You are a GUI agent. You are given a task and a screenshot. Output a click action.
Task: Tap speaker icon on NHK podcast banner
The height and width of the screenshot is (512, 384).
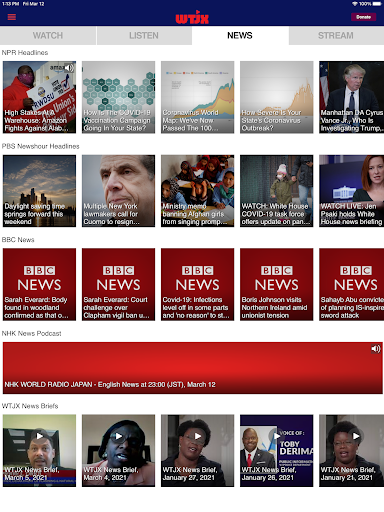coord(376,349)
